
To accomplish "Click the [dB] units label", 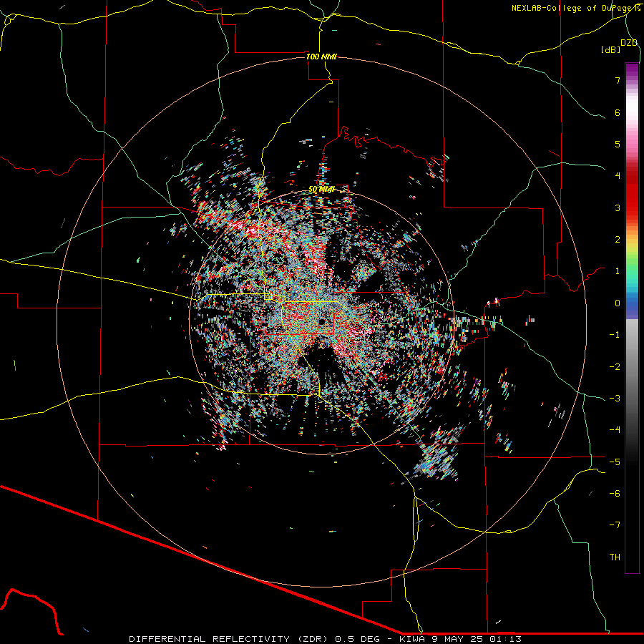I will click(x=611, y=49).
